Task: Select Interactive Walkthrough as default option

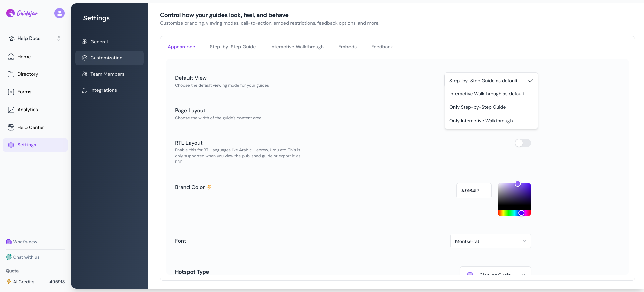Action: 486,94
